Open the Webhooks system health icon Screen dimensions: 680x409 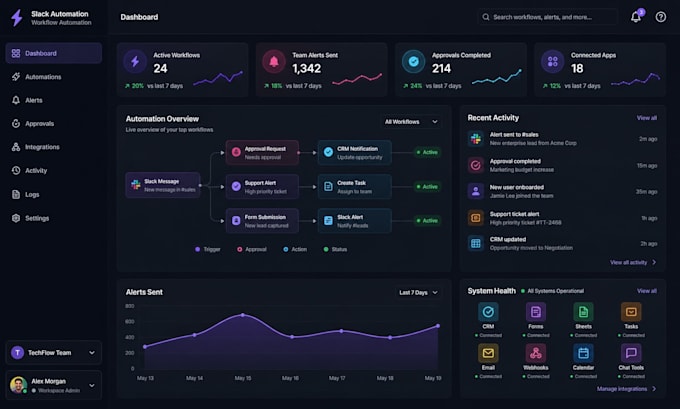(x=536, y=353)
